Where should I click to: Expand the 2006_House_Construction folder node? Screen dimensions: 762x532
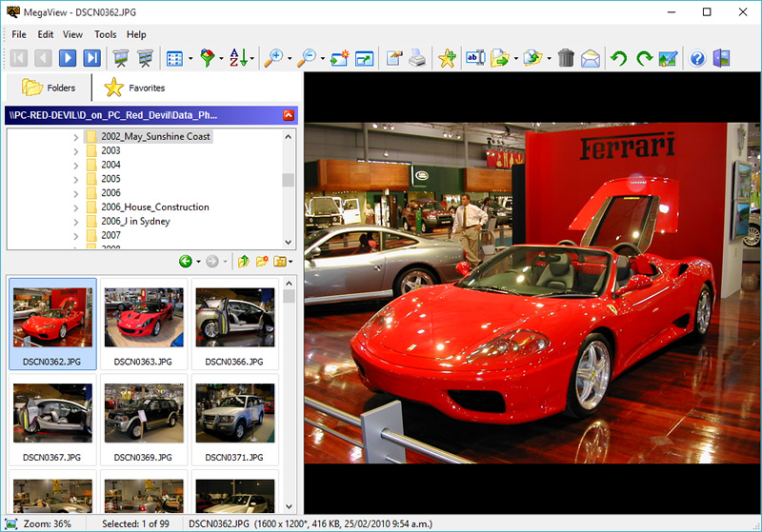[76, 207]
